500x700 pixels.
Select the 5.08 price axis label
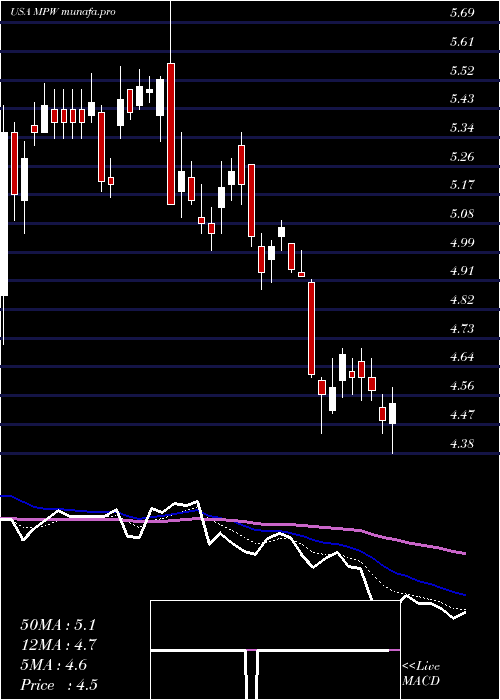[x=462, y=214]
